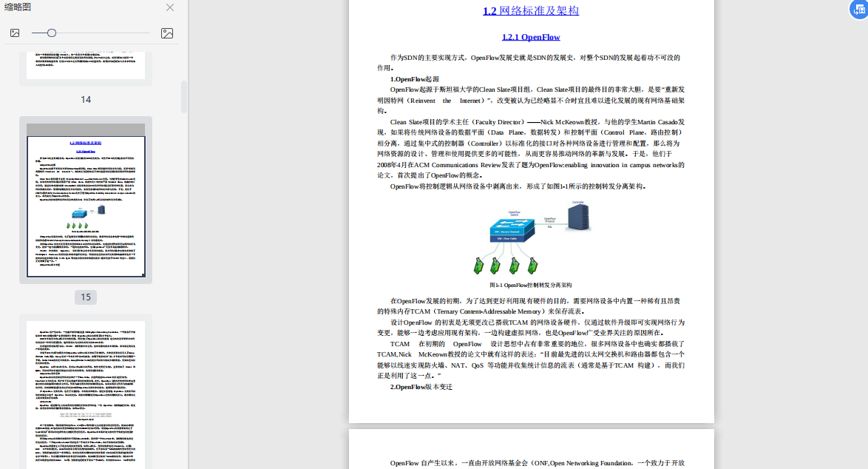Open the heading link 1.2.1 OpenFlow

point(531,37)
